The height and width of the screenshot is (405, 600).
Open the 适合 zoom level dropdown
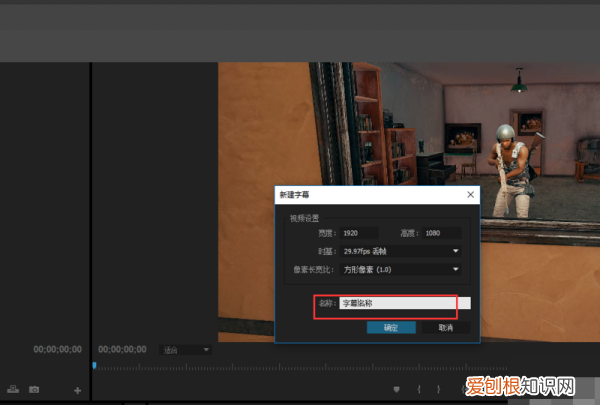pyautogui.click(x=185, y=350)
